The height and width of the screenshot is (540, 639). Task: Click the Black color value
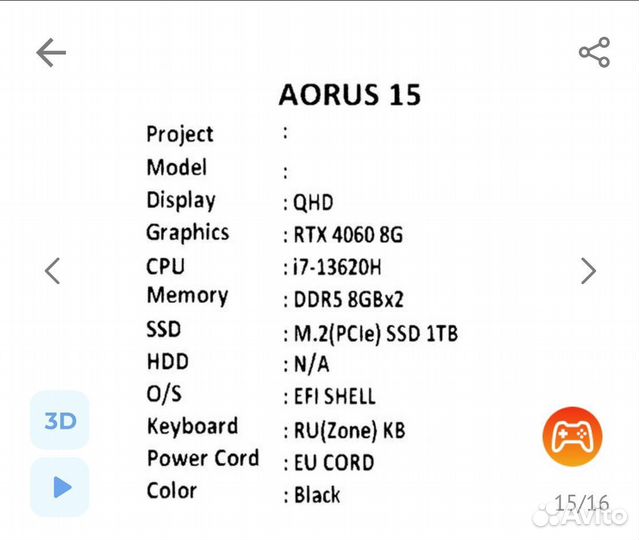tap(317, 495)
